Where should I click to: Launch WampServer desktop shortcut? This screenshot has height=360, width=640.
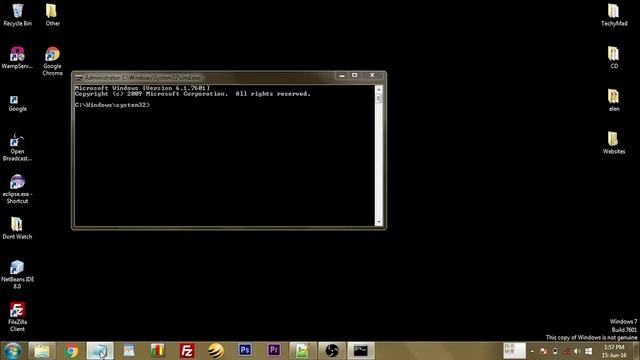(x=17, y=58)
